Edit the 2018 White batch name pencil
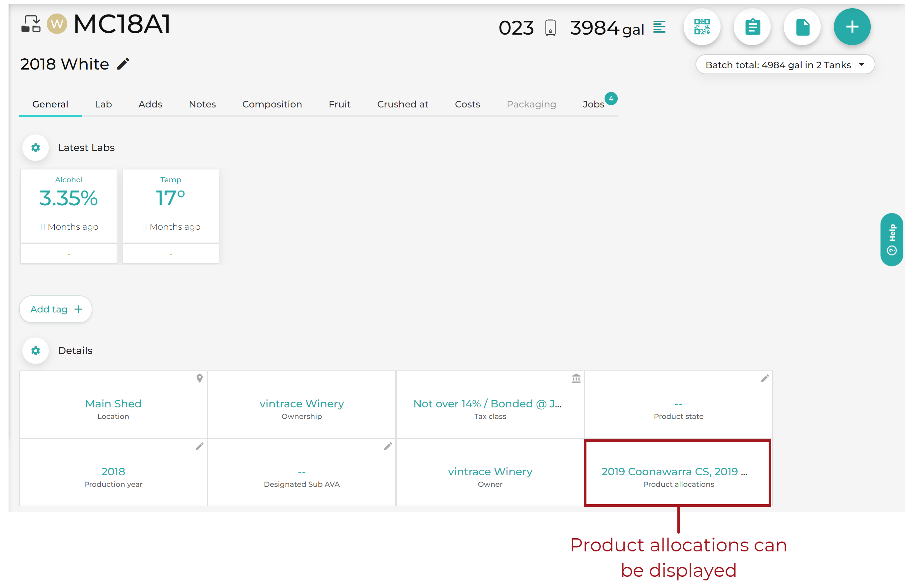This screenshot has width=908, height=588. tap(123, 64)
